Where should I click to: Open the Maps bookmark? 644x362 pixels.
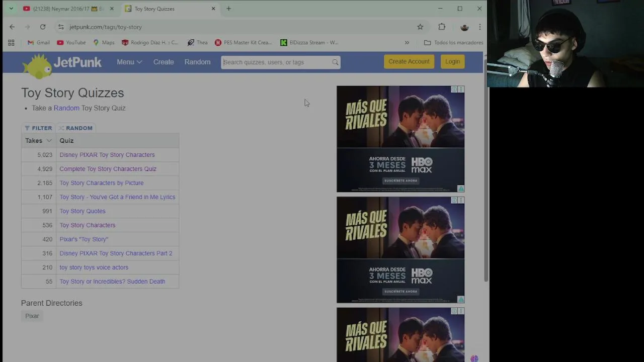pyautogui.click(x=104, y=43)
